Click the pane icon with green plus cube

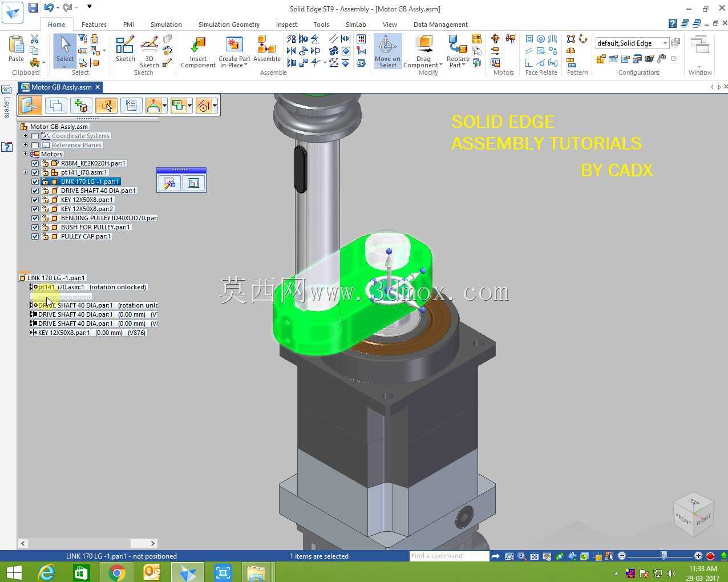point(80,106)
